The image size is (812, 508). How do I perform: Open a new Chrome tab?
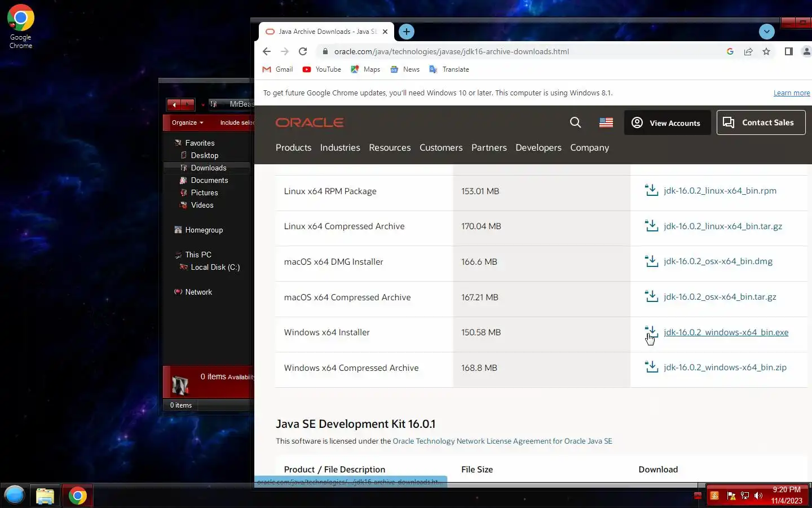click(x=407, y=32)
